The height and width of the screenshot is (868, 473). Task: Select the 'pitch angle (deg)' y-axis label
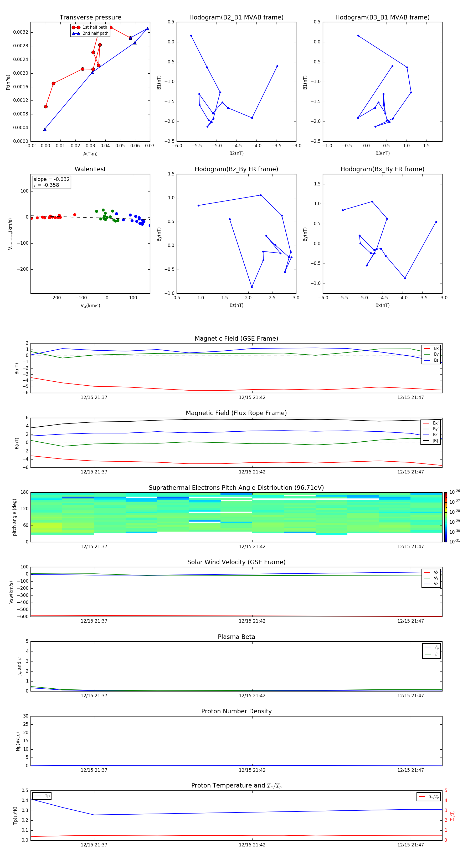(14, 517)
